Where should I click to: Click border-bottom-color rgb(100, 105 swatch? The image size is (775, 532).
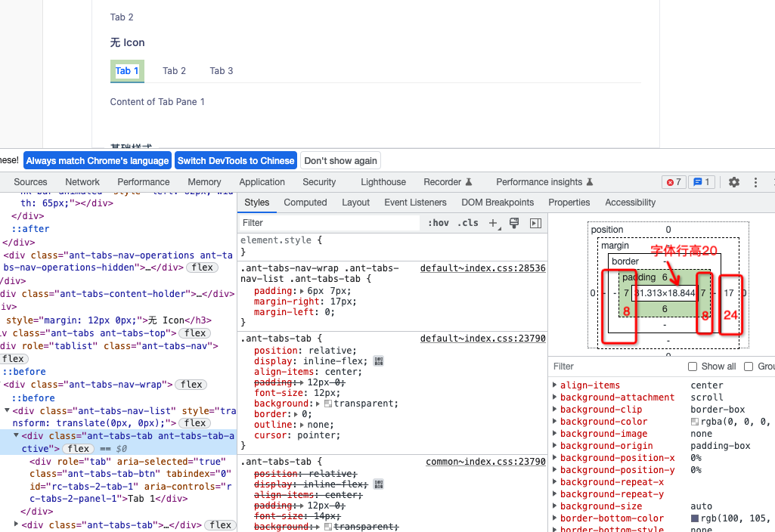point(694,518)
